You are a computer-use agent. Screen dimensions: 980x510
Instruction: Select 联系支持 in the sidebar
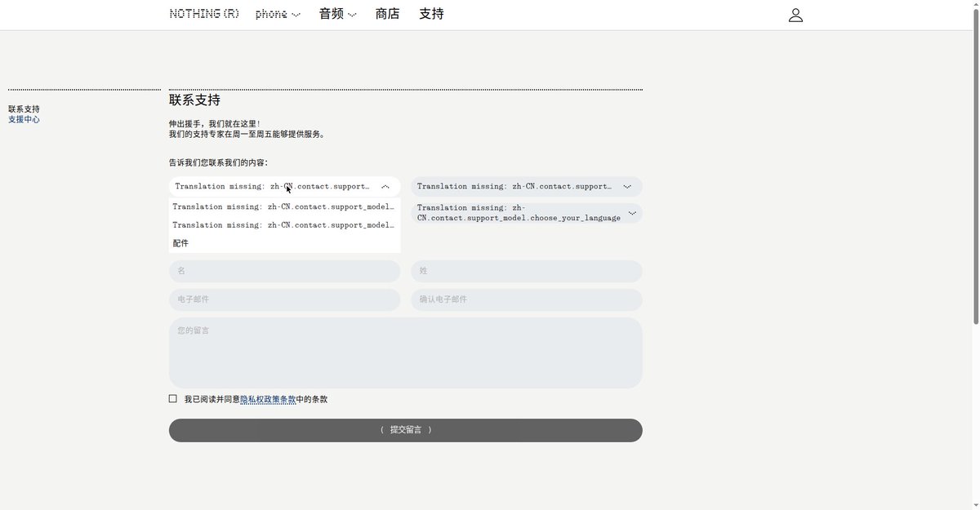[24, 109]
